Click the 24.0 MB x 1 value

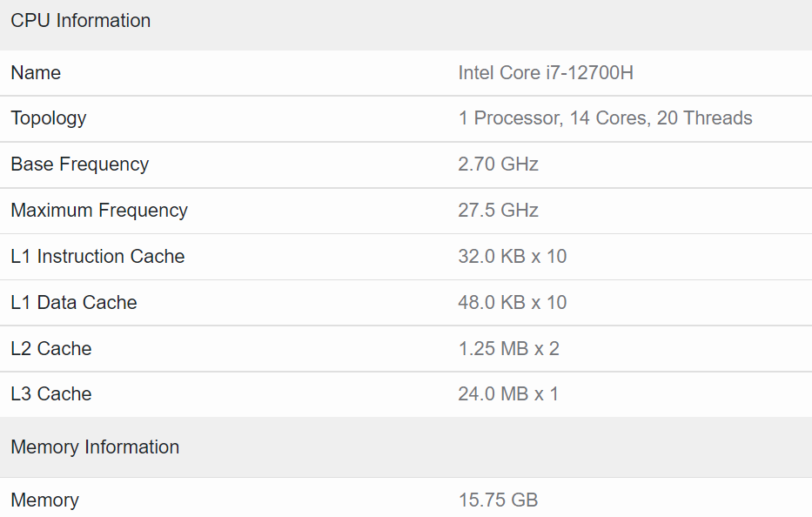[508, 394]
